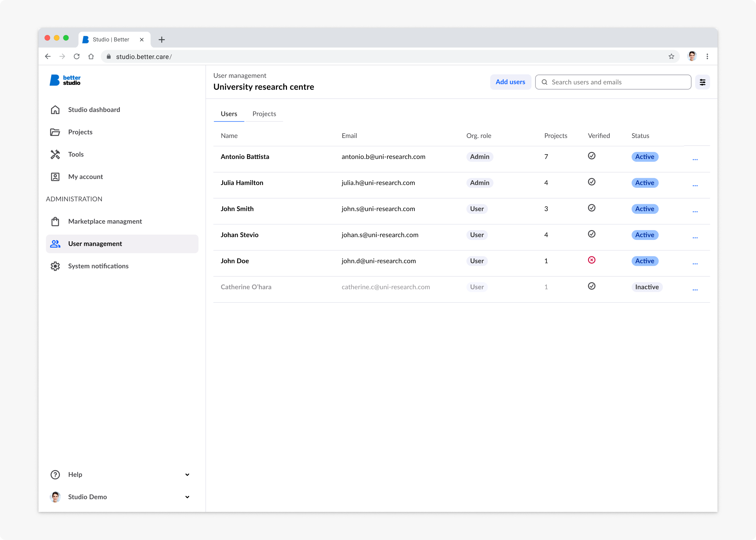Screen dimensions: 756x540
Task: Open row actions menu for Antonio Battista
Action: 695,159
